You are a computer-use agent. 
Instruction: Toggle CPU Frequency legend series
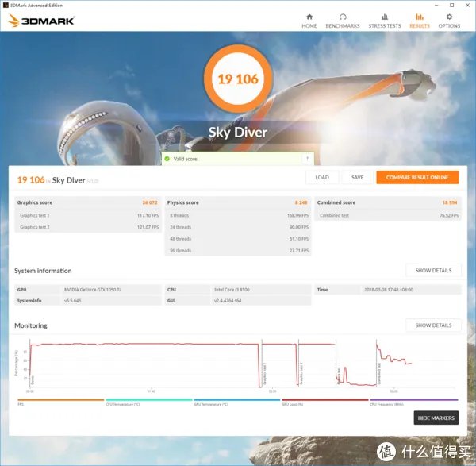413,401
